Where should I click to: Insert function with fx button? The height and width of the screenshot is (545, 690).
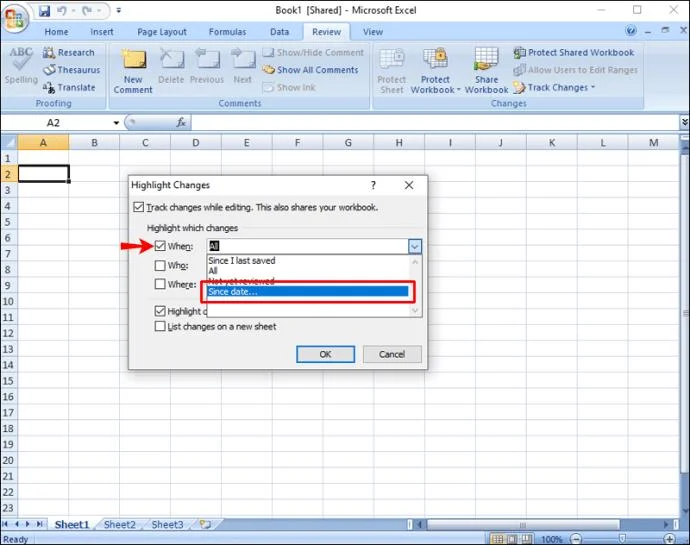181,122
